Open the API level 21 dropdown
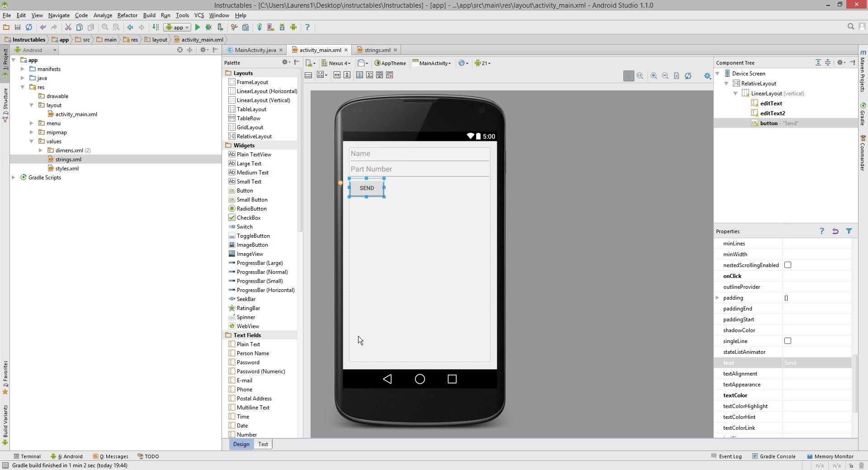This screenshot has width=868, height=470. point(482,63)
